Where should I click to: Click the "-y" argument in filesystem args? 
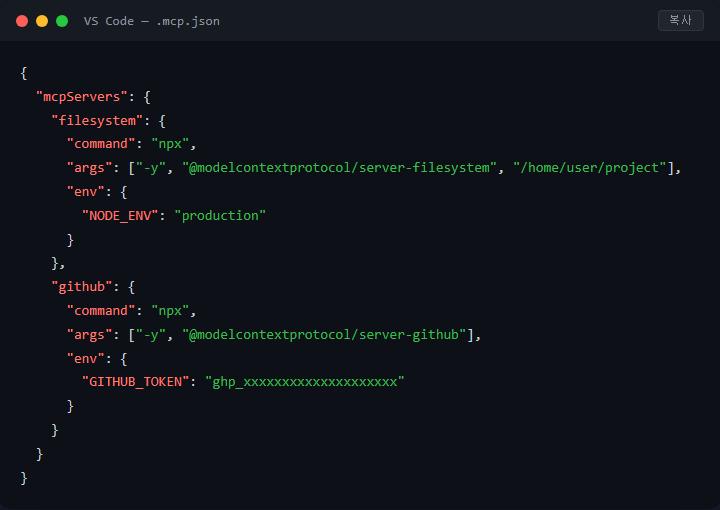point(151,168)
